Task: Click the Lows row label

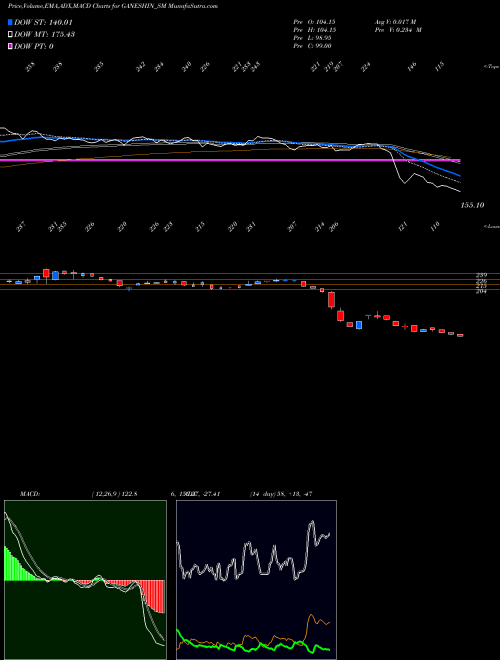Action: click(491, 226)
